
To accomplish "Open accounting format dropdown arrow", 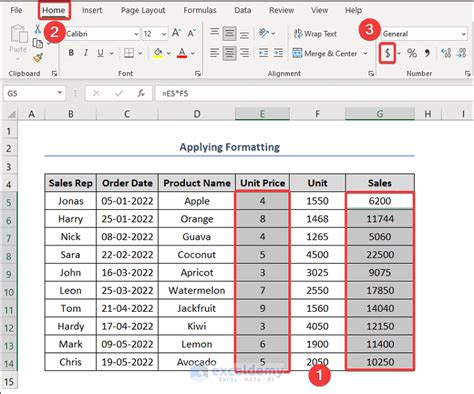I will point(399,53).
